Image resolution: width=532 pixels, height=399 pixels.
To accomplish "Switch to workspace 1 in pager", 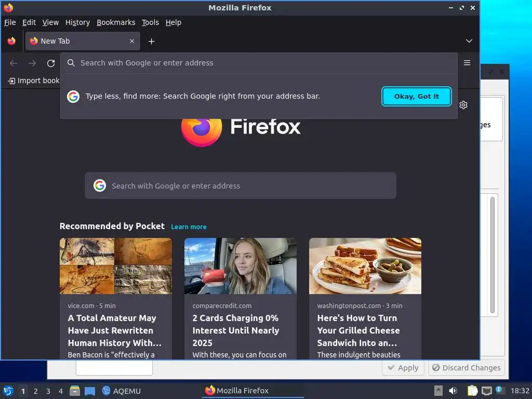I will pyautogui.click(x=23, y=391).
